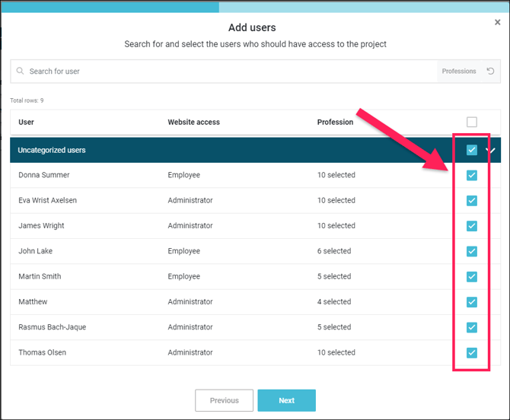Image resolution: width=510 pixels, height=420 pixels.
Task: Open Donna Summer's 10 selected professions
Action: click(x=336, y=175)
